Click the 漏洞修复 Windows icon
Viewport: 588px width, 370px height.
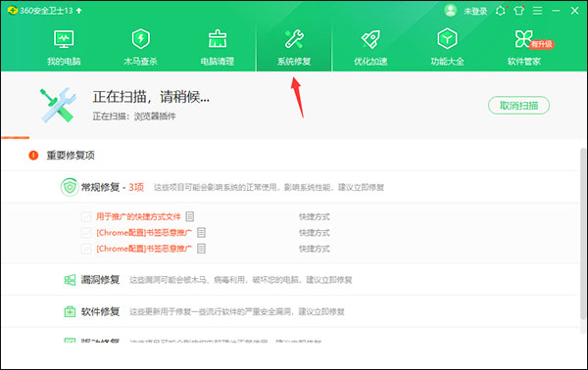[70, 280]
